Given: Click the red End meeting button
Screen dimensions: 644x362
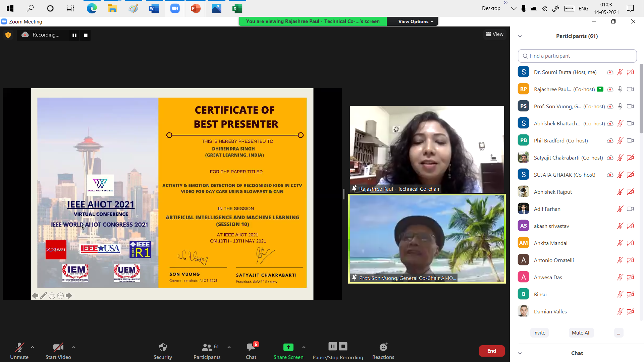Looking at the screenshot, I should pyautogui.click(x=492, y=351).
